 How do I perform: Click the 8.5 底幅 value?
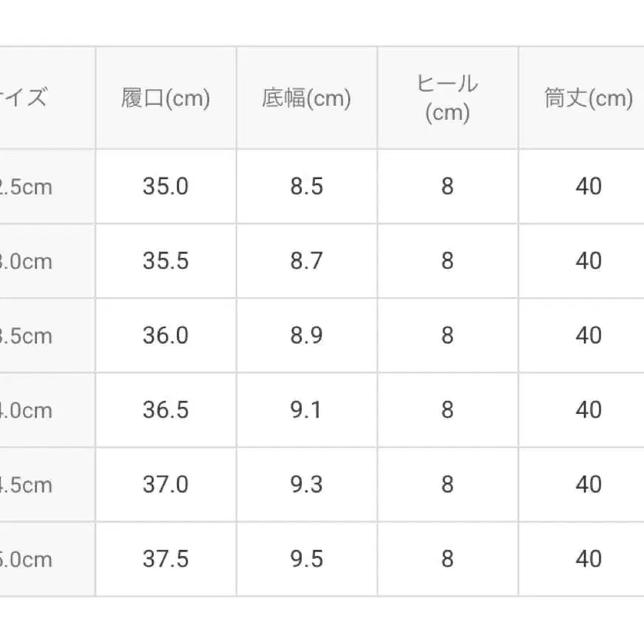coord(307,187)
